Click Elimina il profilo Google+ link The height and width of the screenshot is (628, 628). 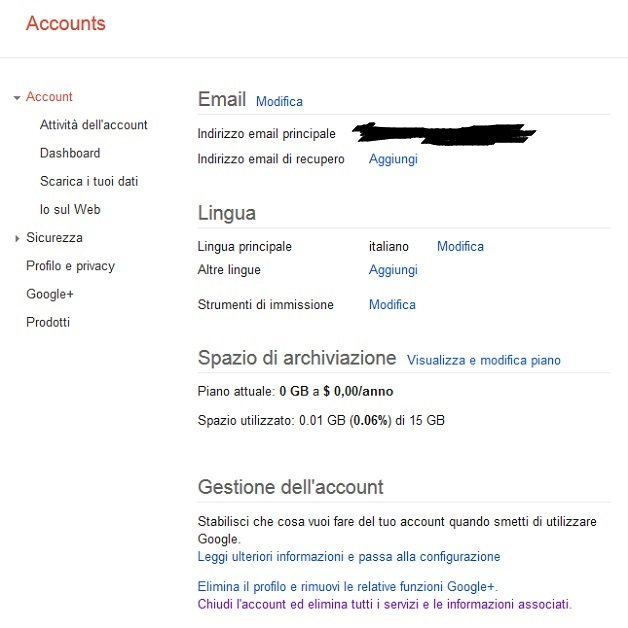tap(347, 587)
